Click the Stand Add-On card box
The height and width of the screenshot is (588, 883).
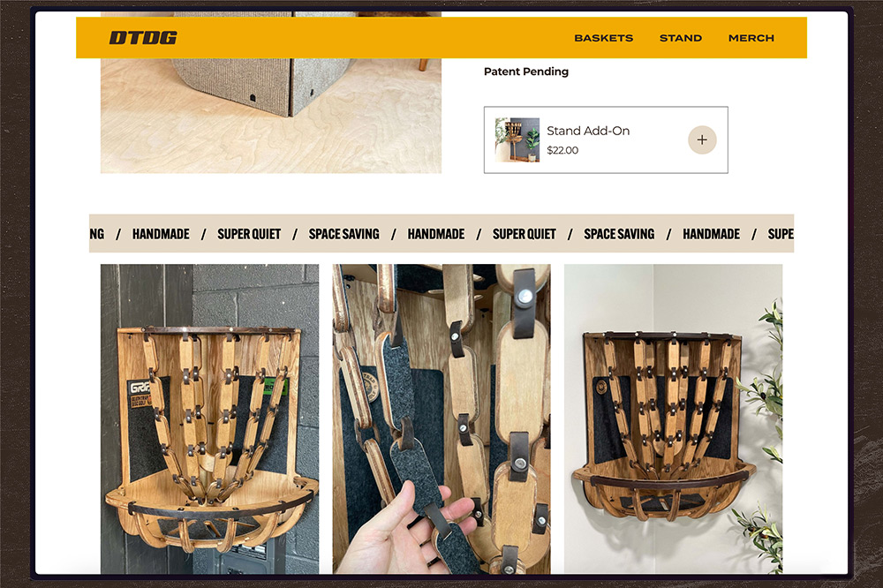pyautogui.click(x=606, y=139)
